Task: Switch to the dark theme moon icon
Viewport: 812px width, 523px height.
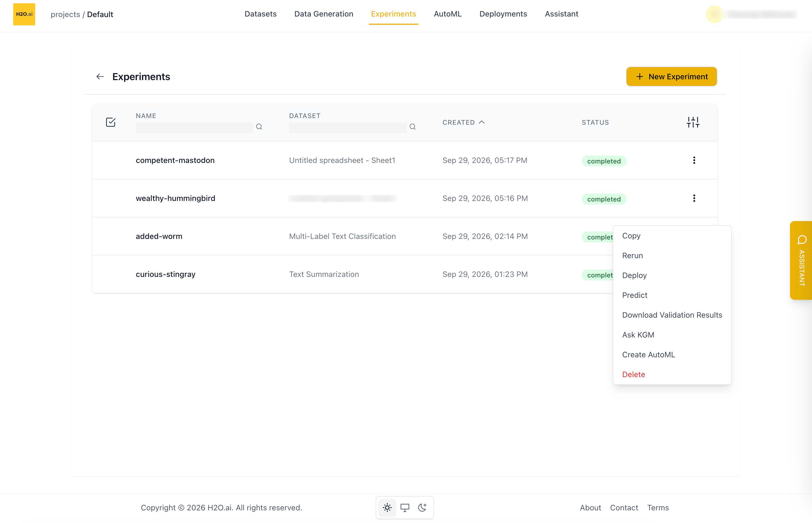Action: coord(422,507)
